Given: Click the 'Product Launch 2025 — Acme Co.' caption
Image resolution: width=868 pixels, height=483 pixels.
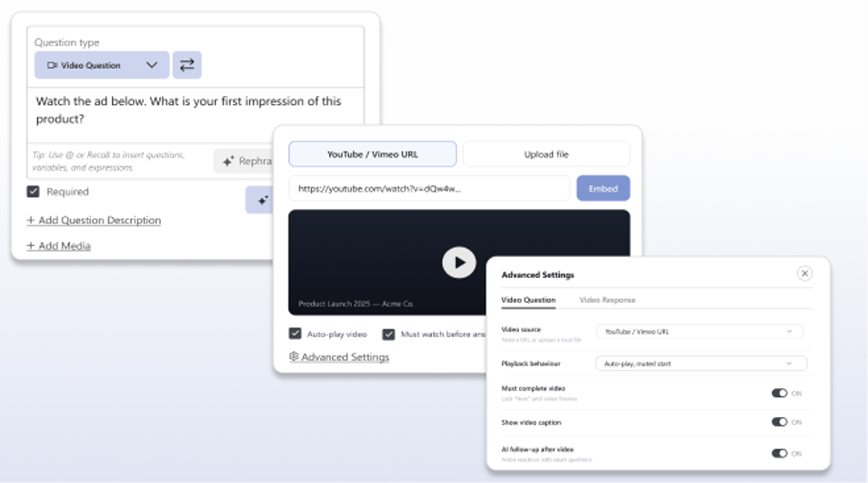Looking at the screenshot, I should point(356,304).
